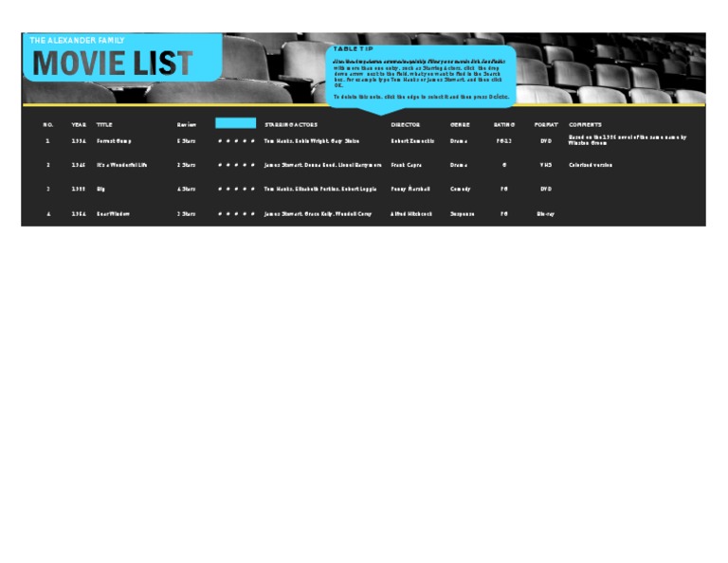728x563 pixels.
Task: Select Rear Window's 2 Stars review cell
Action: click(x=186, y=214)
